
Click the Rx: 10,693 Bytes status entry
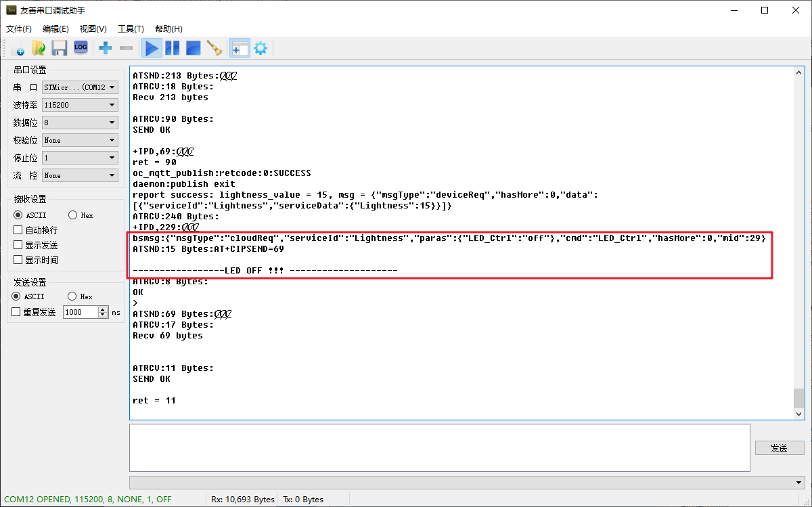(x=243, y=500)
